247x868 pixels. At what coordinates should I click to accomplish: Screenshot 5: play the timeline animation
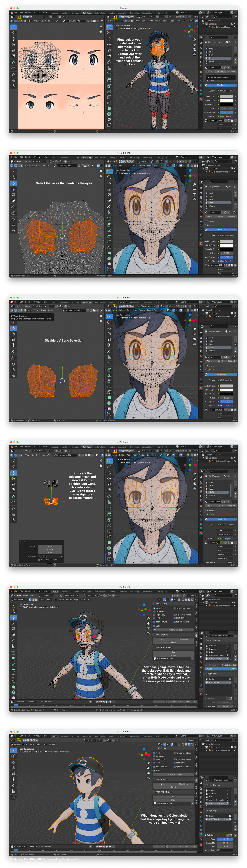tap(107, 701)
